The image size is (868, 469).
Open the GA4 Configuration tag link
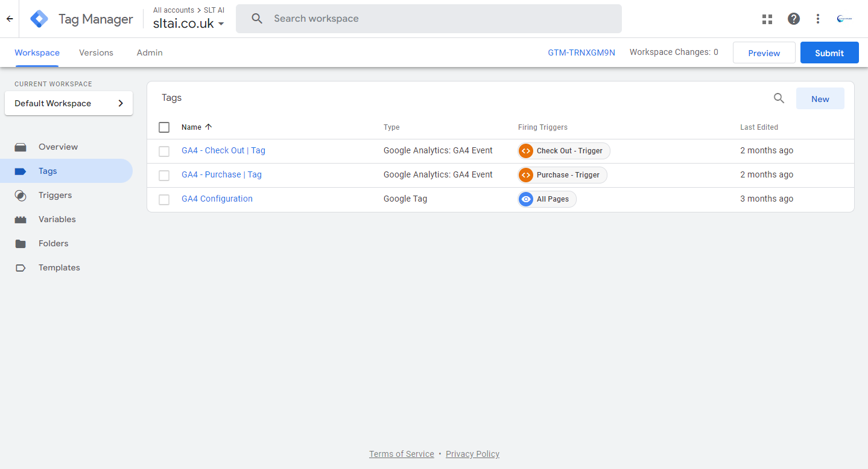point(217,199)
